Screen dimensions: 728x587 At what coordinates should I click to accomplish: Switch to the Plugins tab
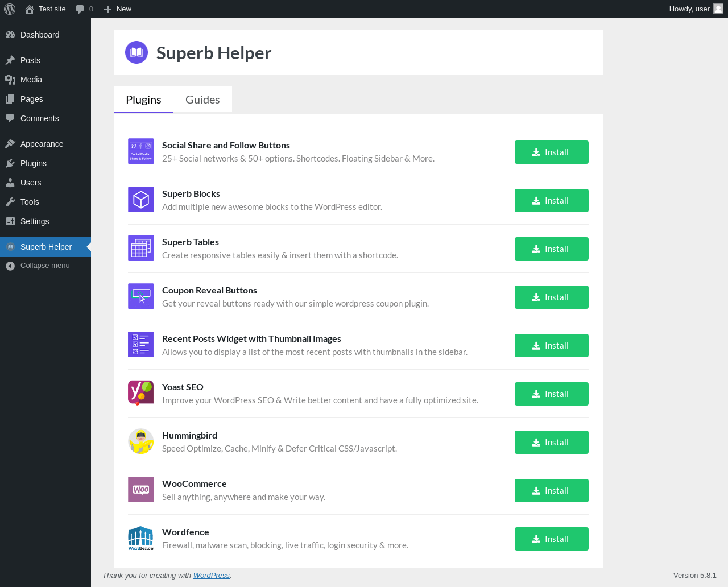(x=143, y=100)
